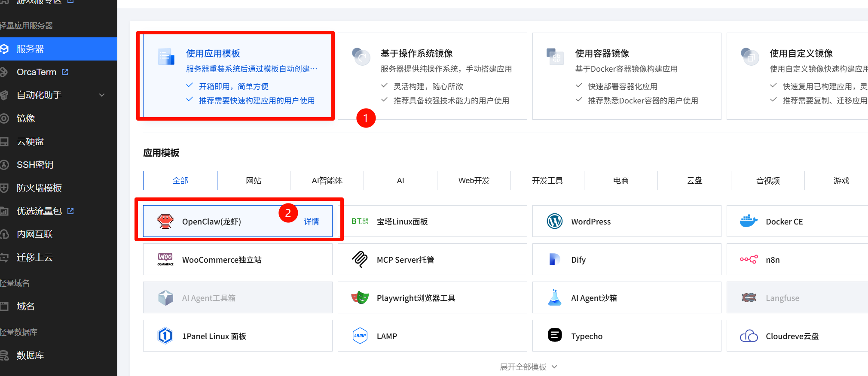Select the Playwright masks icon
Viewport: 868px width, 376px height.
point(360,298)
